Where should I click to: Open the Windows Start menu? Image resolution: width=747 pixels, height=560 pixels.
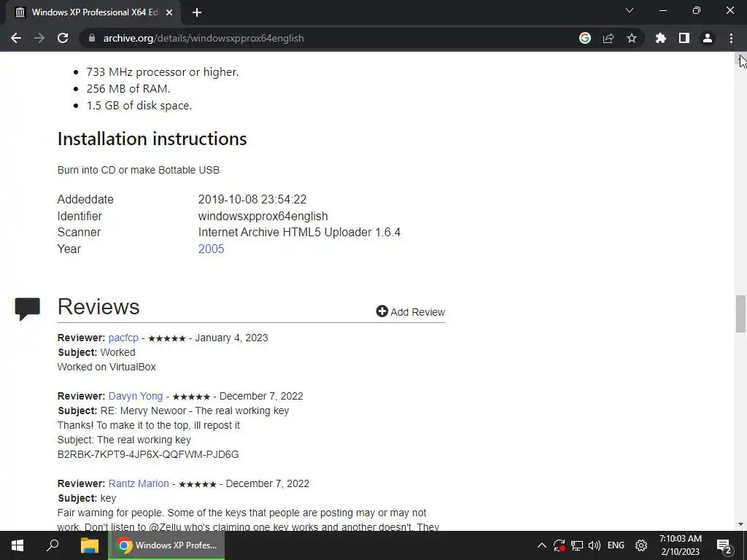tap(18, 545)
